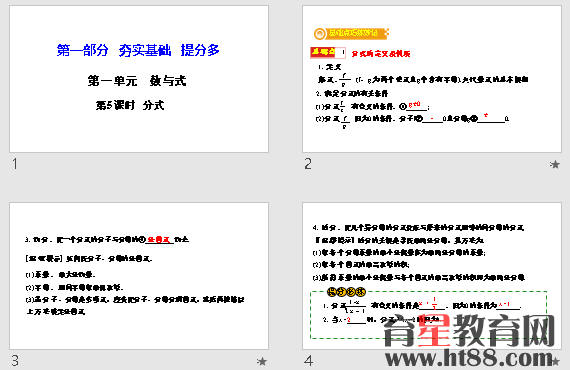Click the slide number 2 label
The image size is (570, 370).
308,164
